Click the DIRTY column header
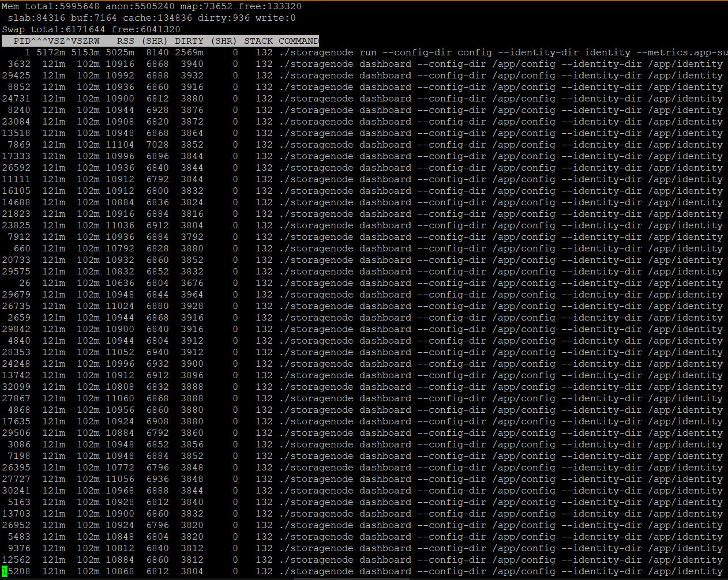Screen dimensions: 728x580 coord(189,41)
